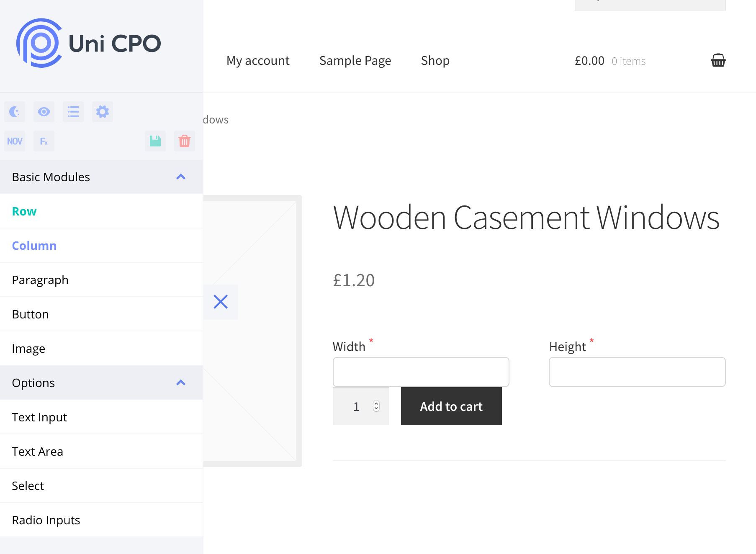Open builder settings via the gear icon

[102, 112]
